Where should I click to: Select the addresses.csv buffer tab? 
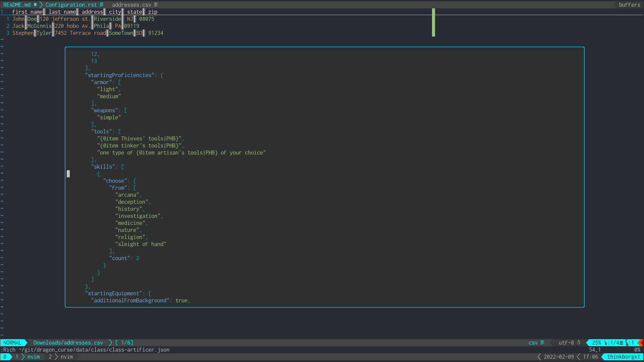tap(131, 5)
